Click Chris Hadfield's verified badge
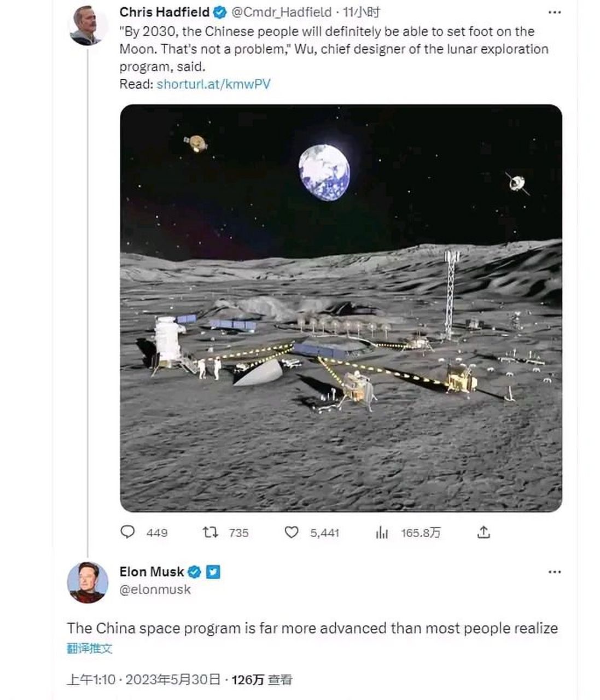600x700 pixels. click(220, 12)
